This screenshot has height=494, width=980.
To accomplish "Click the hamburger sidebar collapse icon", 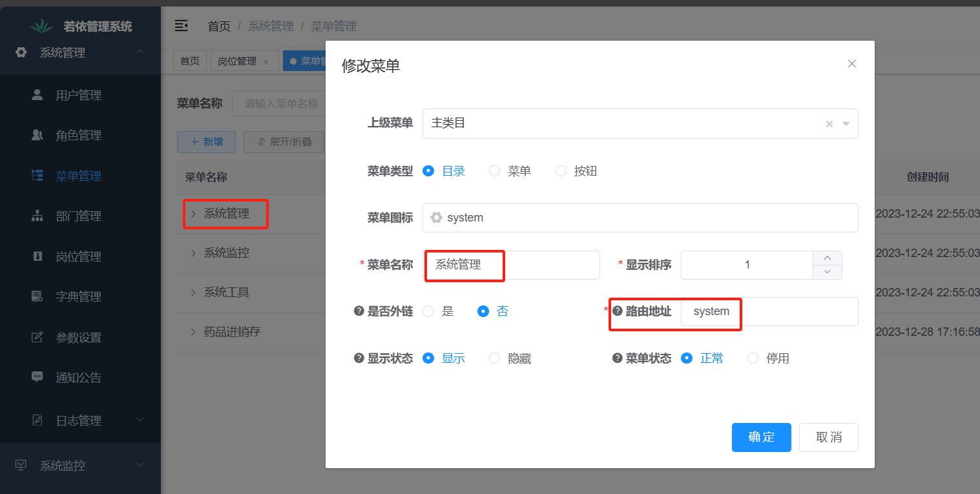I will [182, 26].
